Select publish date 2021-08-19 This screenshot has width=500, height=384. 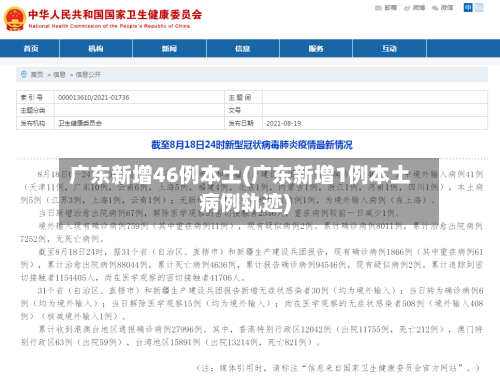click(x=284, y=124)
